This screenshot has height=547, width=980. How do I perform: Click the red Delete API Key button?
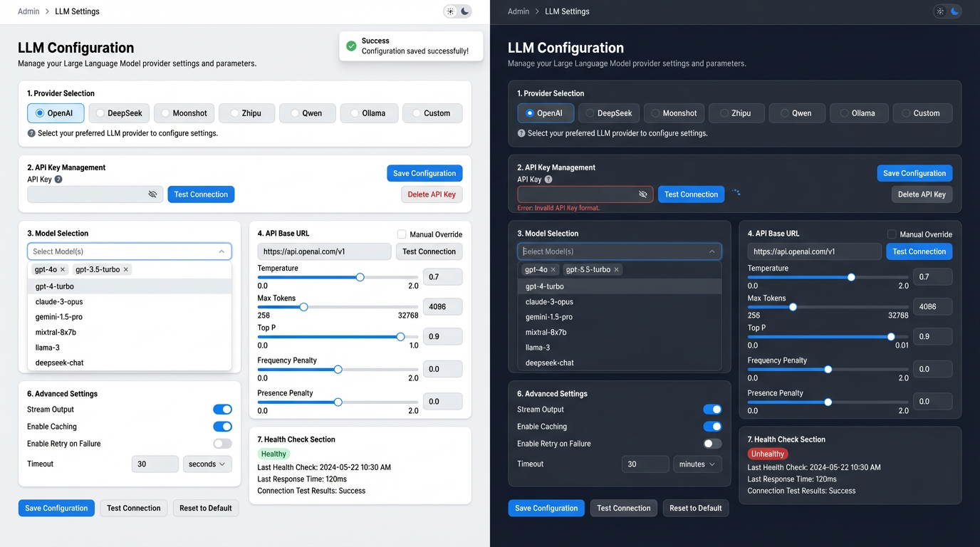tap(432, 194)
